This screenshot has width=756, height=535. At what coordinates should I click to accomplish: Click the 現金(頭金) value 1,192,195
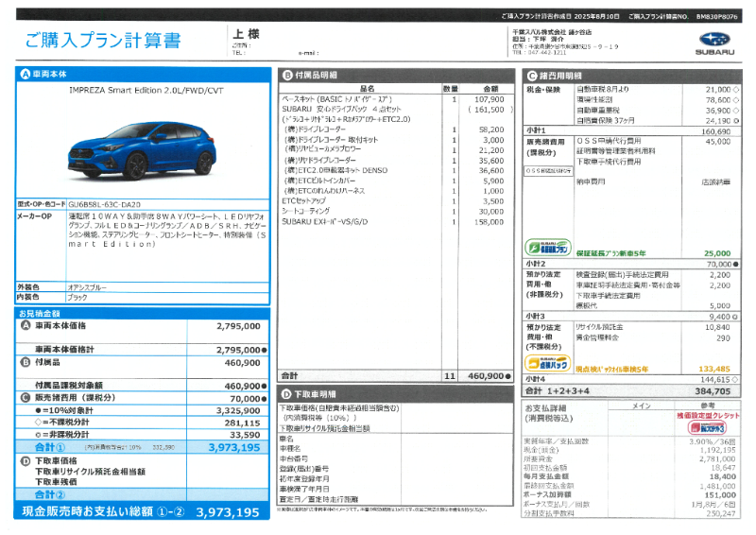718,450
